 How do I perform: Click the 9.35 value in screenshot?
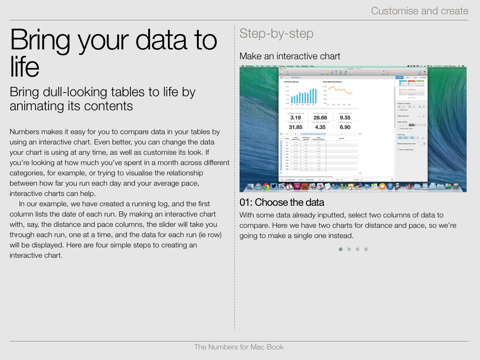click(345, 117)
